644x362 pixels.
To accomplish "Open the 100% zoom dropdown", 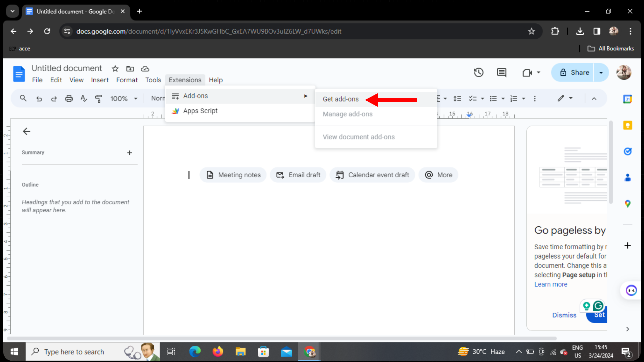I will 124,99.
